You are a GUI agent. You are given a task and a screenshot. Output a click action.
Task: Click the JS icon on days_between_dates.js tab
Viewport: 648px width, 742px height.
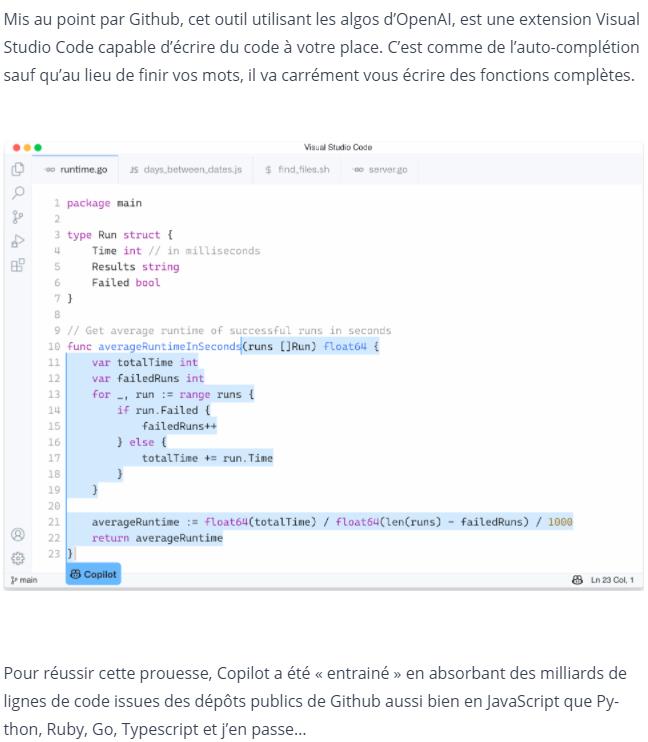pyautogui.click(x=134, y=169)
